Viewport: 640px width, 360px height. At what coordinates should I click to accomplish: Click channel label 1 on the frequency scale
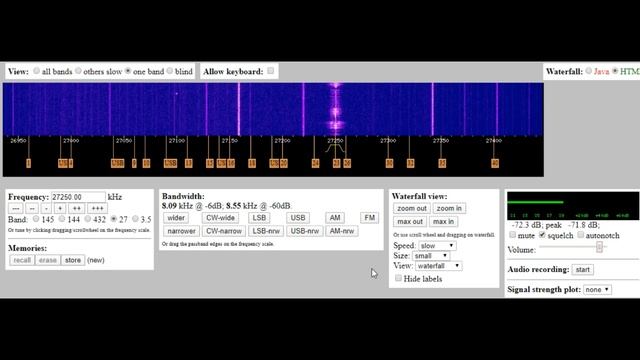29,164
